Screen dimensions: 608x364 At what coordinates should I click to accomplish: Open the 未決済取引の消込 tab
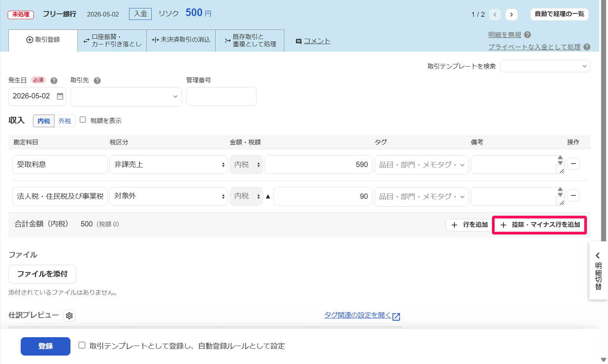pyautogui.click(x=181, y=41)
